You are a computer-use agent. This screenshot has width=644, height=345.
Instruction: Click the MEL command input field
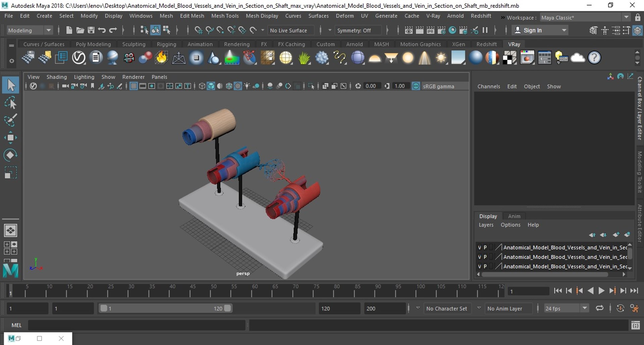pyautogui.click(x=137, y=325)
